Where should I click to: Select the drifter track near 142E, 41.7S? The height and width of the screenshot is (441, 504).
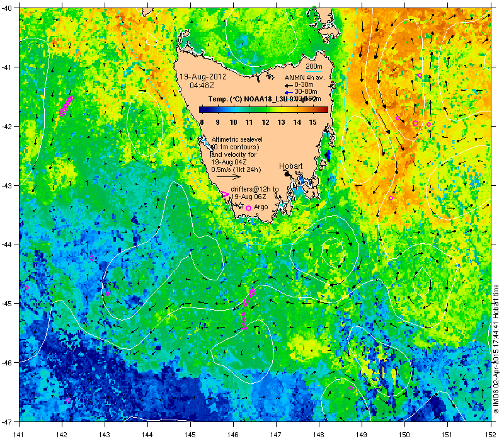pos(66,105)
